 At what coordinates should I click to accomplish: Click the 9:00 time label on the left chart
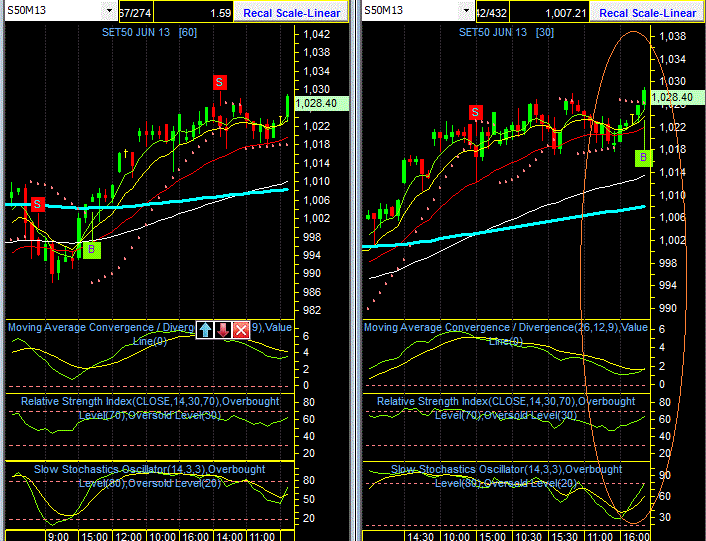pyautogui.click(x=59, y=536)
